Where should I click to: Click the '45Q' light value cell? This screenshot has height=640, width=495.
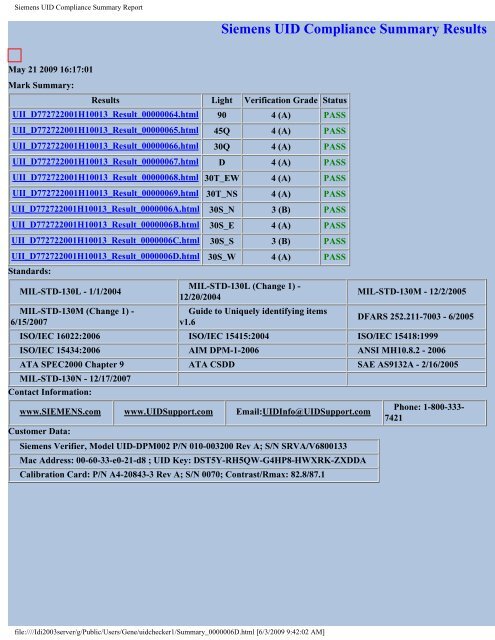222,131
